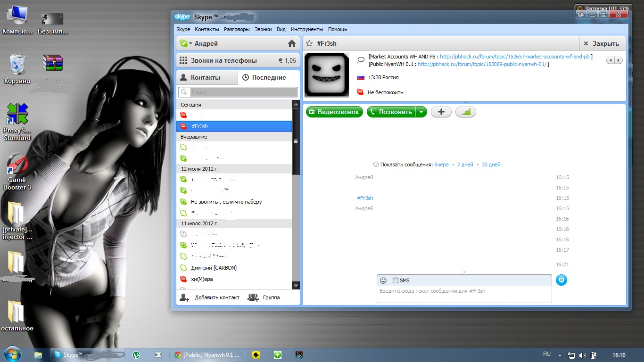Open the Вид menu
The width and height of the screenshot is (644, 362).
click(x=281, y=29)
